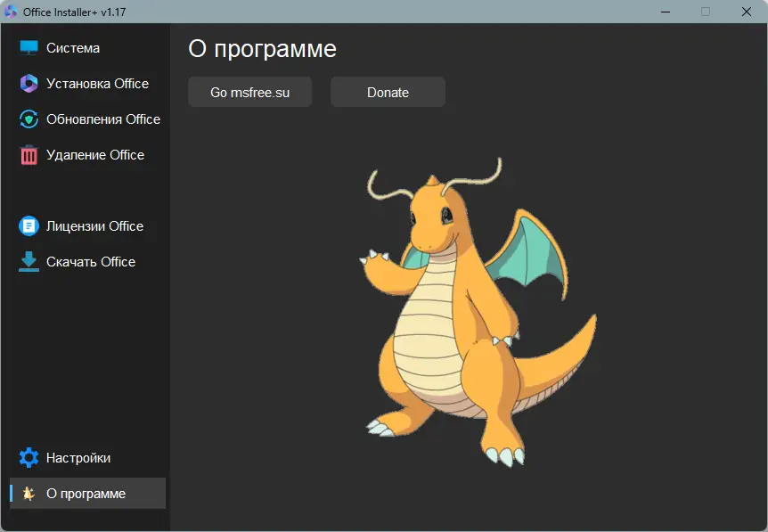
Task: Click the shield refresh icon for Обновления Office
Action: 29,119
